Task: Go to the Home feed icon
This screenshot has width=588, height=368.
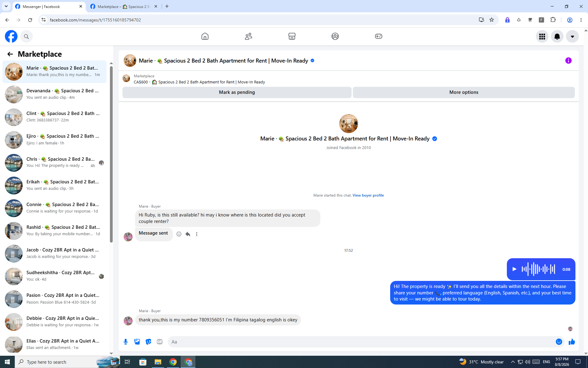Action: point(205,36)
